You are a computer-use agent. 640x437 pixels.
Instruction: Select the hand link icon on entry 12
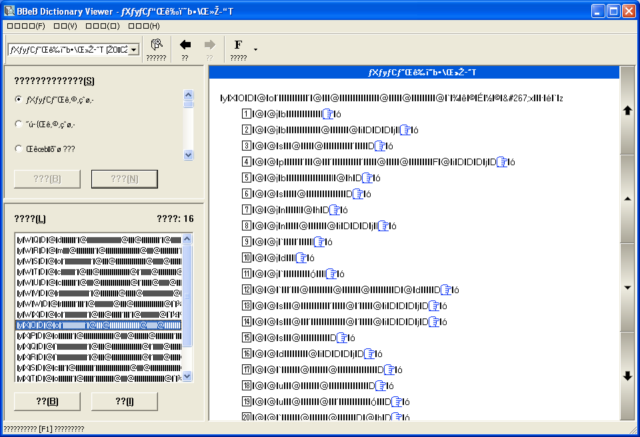click(446, 290)
